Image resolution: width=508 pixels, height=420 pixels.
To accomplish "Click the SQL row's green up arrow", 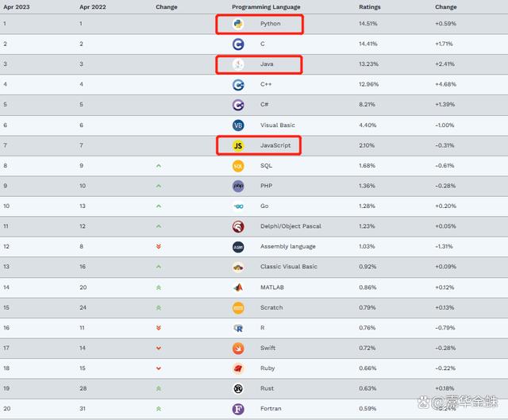I will [159, 166].
